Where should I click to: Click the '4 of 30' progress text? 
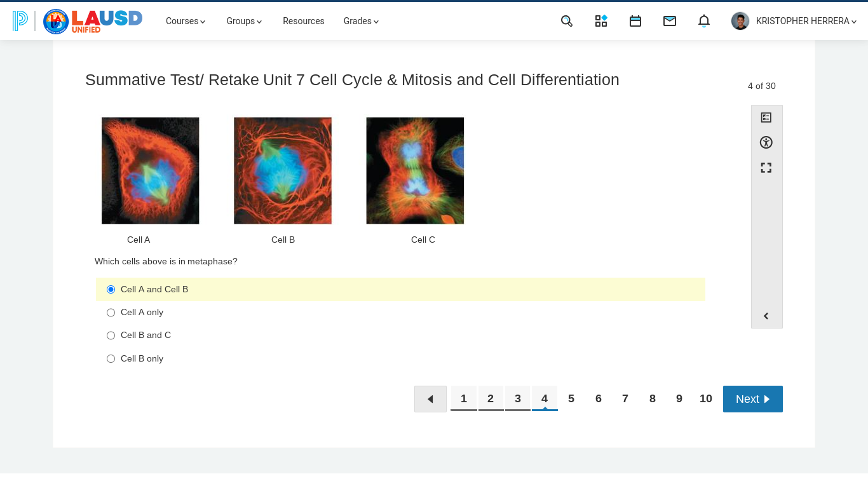coord(762,86)
